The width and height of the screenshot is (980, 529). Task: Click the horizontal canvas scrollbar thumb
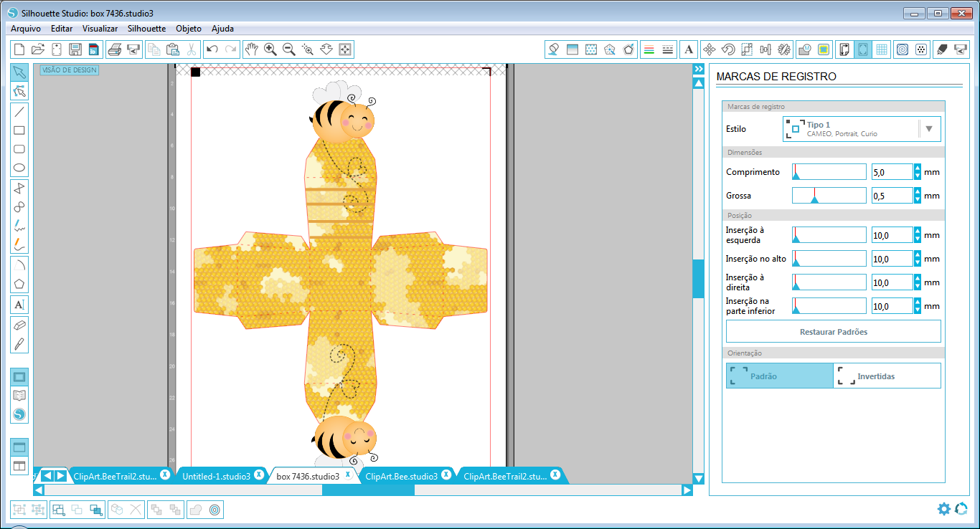point(368,490)
